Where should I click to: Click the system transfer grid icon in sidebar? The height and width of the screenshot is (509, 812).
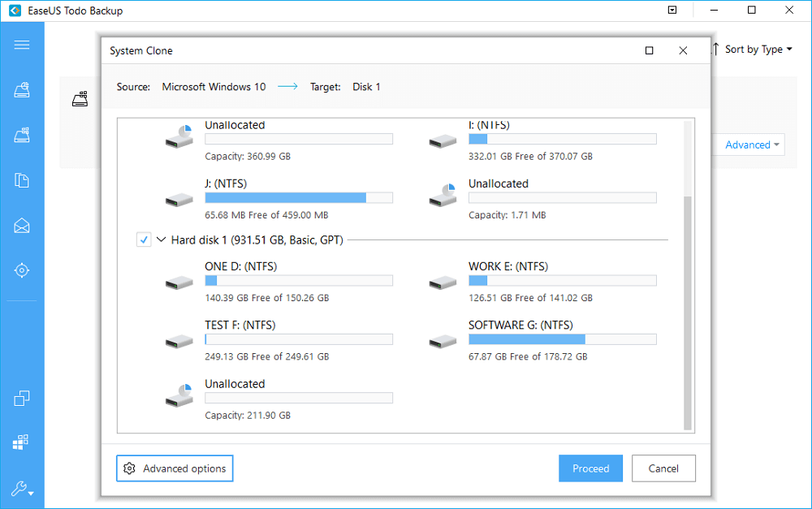(21, 442)
